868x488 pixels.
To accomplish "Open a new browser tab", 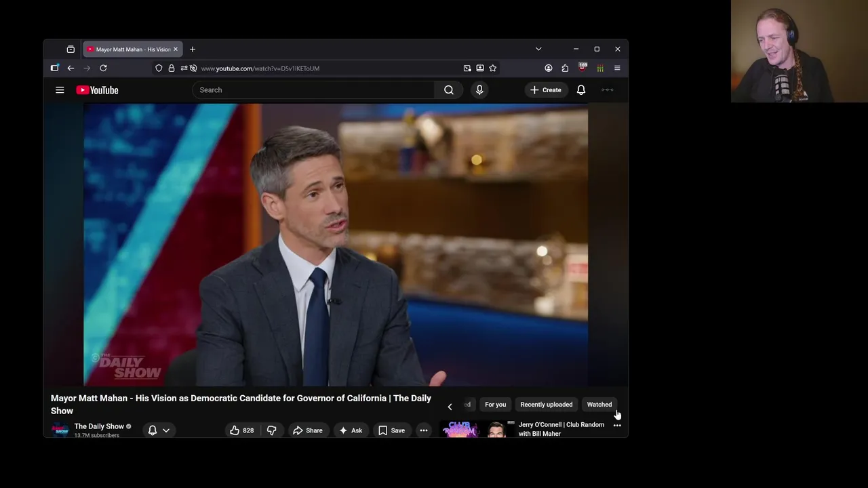I will (x=193, y=49).
